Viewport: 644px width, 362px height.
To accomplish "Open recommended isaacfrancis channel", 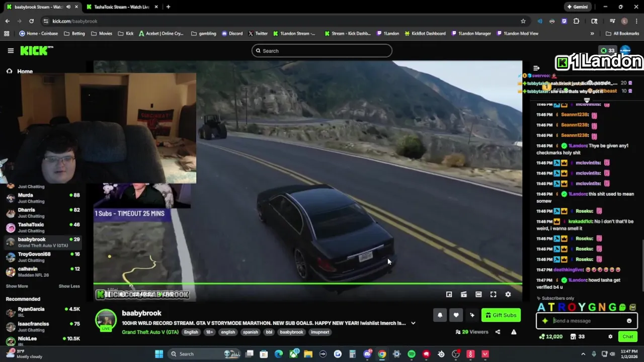I will click(x=43, y=327).
